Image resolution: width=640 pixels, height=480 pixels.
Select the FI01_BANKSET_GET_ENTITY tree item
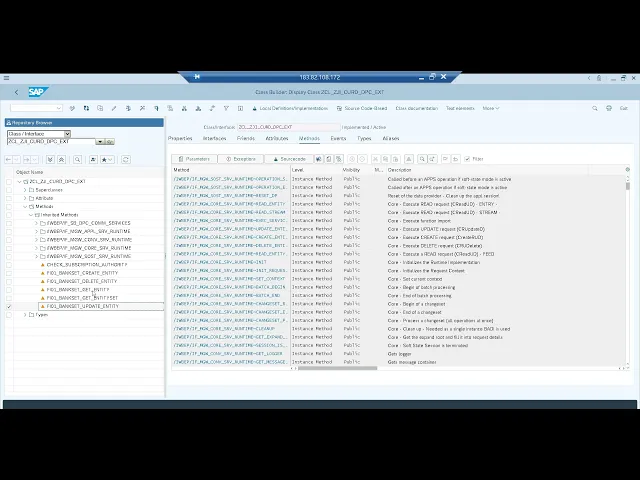[78, 290]
